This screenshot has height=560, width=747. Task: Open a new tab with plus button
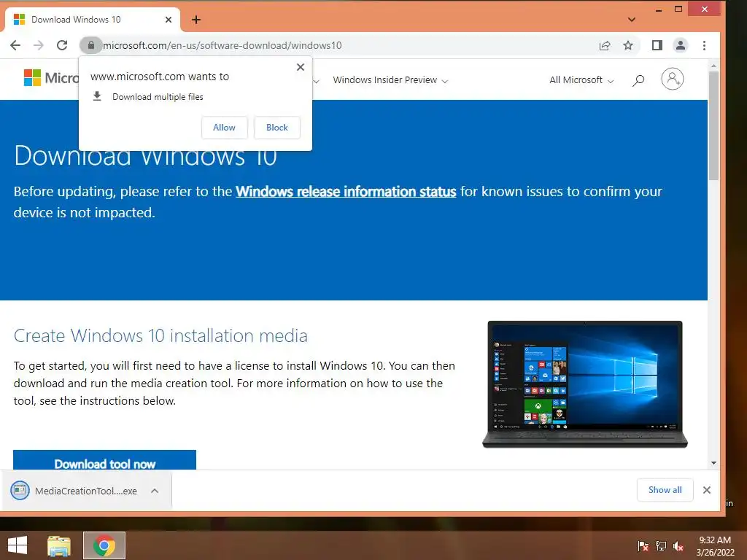pyautogui.click(x=196, y=20)
